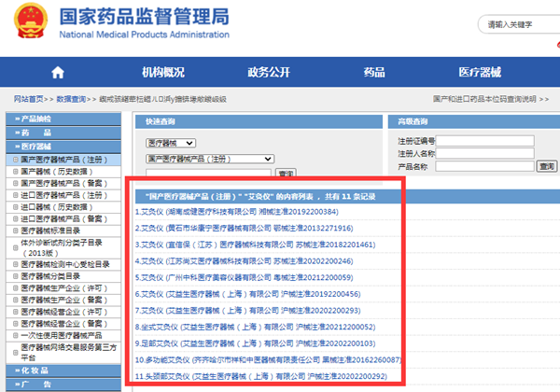560x392 pixels.
Task: Click the 注册人名称 input field
Action: (485, 153)
